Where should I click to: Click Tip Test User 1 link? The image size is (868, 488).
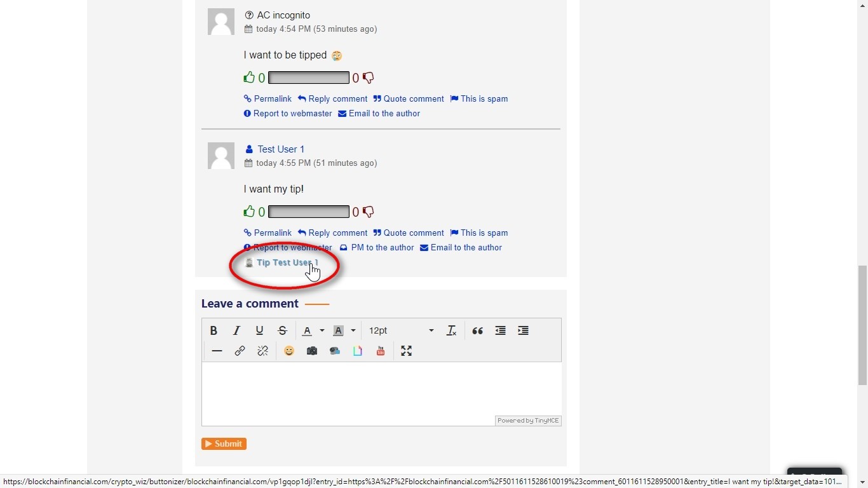(287, 262)
